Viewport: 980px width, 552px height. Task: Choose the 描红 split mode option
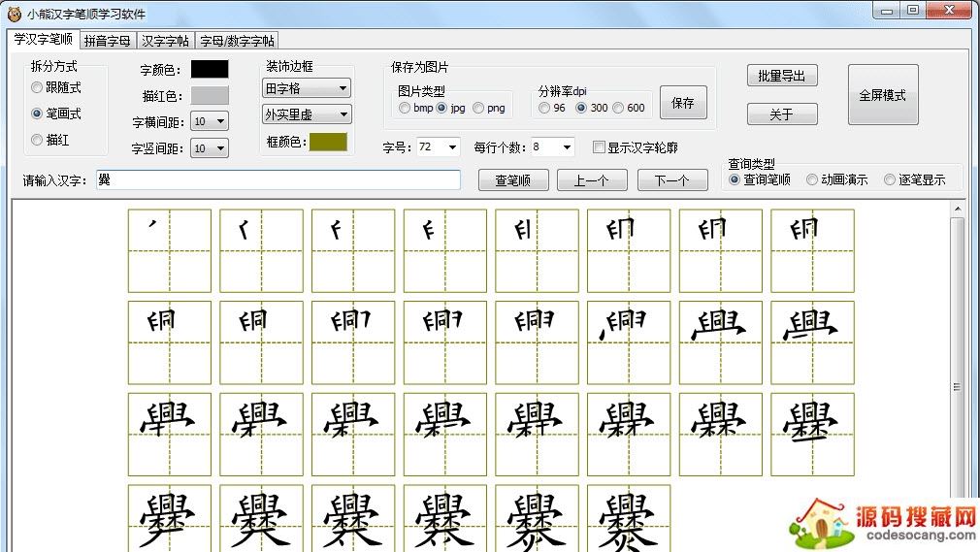pos(38,140)
